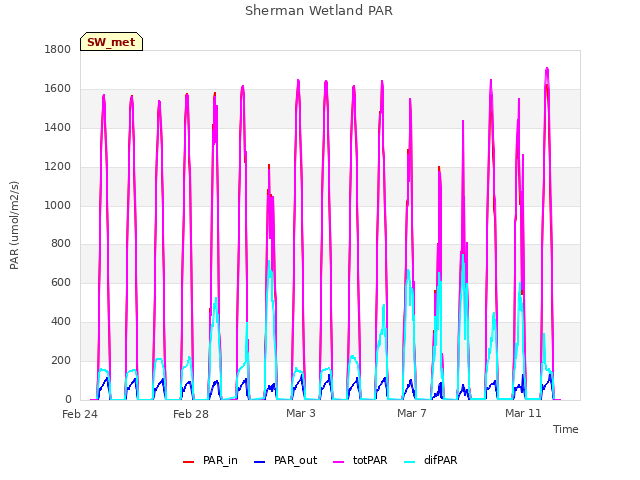Click the magenta totPAR legend swatch
640x480 pixels.
(339, 462)
